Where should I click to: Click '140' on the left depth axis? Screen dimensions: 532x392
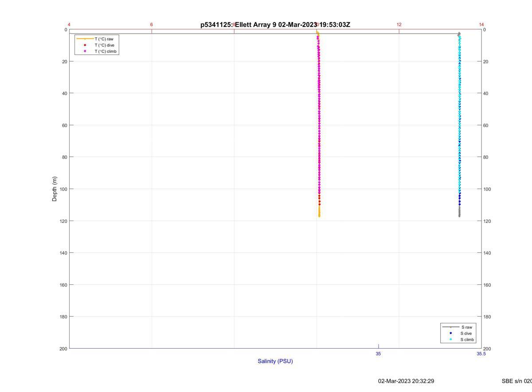pyautogui.click(x=63, y=253)
